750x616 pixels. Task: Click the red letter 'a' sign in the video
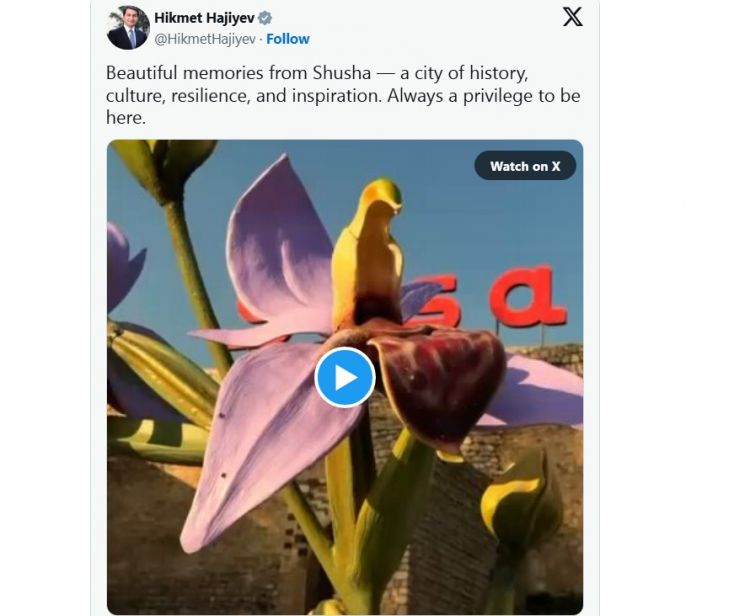pyautogui.click(x=528, y=297)
